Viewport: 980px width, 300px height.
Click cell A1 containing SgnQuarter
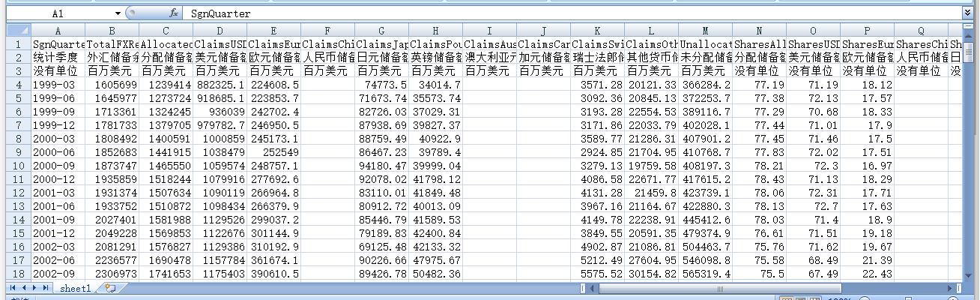pyautogui.click(x=58, y=44)
